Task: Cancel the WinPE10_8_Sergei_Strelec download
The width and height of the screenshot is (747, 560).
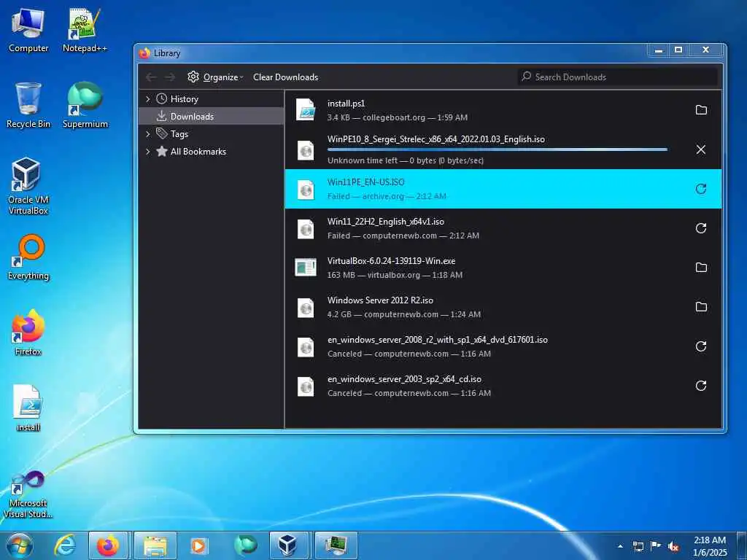Action: [x=701, y=149]
